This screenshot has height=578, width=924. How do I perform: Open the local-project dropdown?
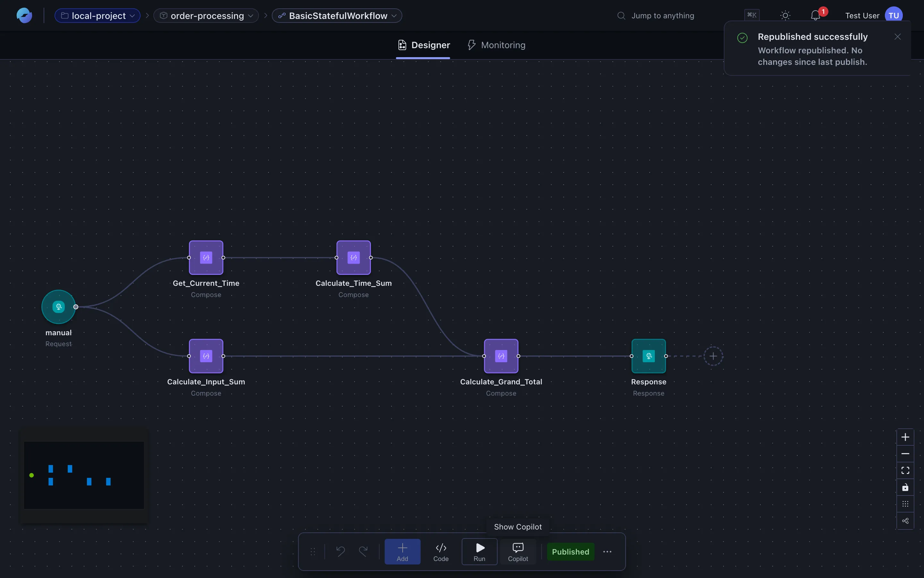click(97, 16)
